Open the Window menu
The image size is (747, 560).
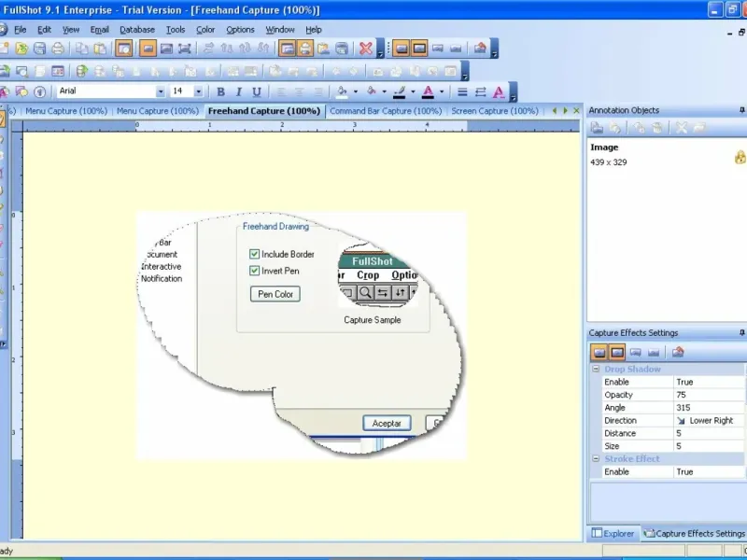(280, 30)
